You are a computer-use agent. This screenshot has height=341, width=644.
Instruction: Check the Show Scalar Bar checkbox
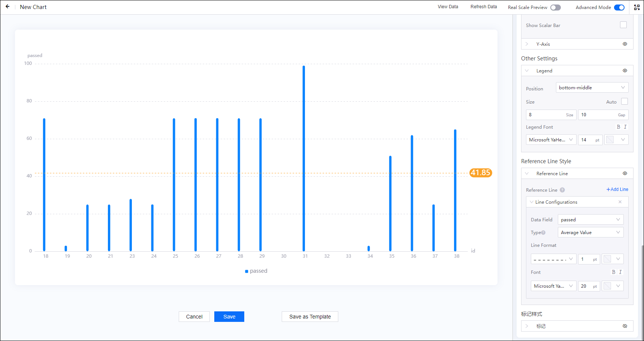point(623,25)
